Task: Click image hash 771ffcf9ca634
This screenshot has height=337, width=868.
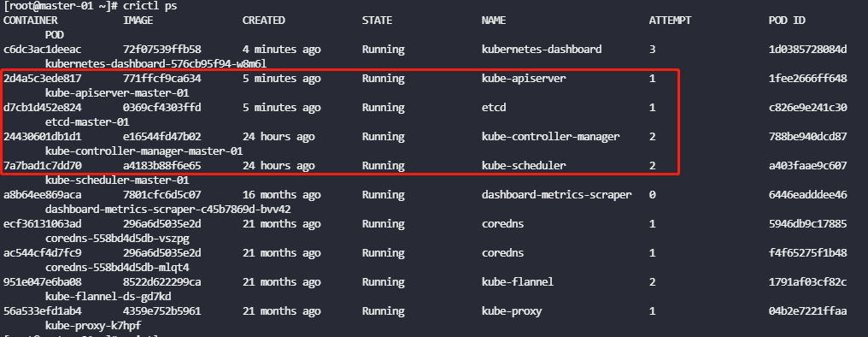Action: pyautogui.click(x=161, y=79)
